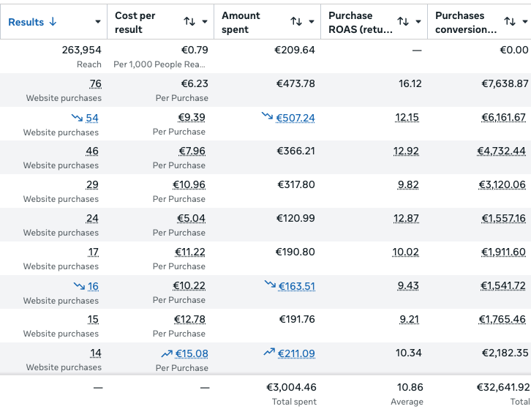Click the €317.80 amount spent cell
Screen dimensions: 531x420
(296, 184)
